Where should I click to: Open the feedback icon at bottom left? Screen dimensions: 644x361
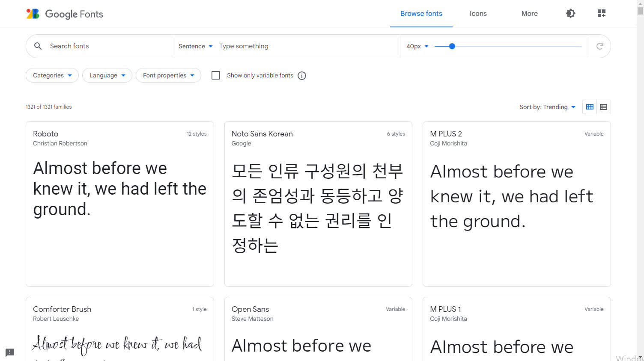click(x=10, y=352)
